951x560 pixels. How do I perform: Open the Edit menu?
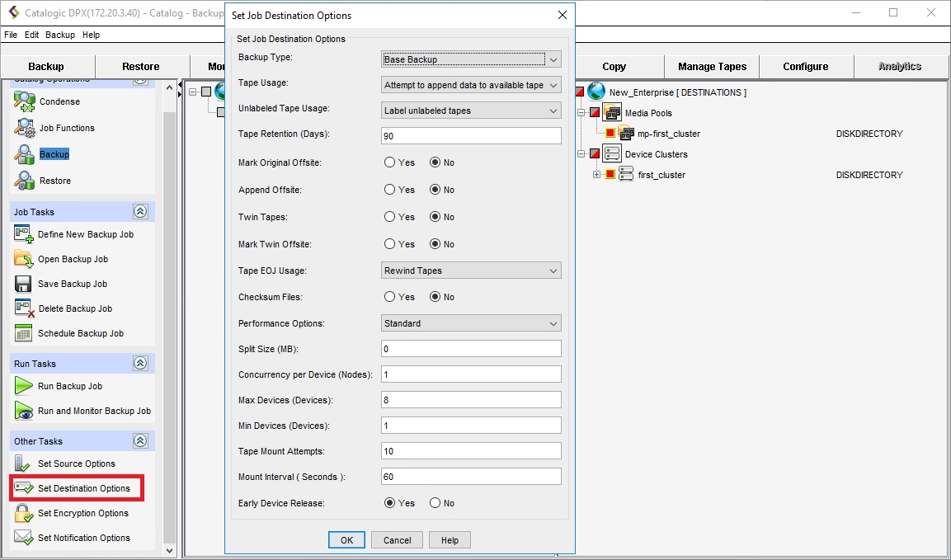[x=31, y=35]
